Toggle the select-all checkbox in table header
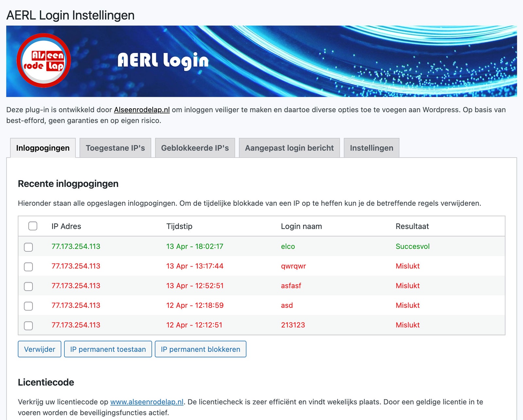Screen dimensions: 523x420 [x=33, y=226]
